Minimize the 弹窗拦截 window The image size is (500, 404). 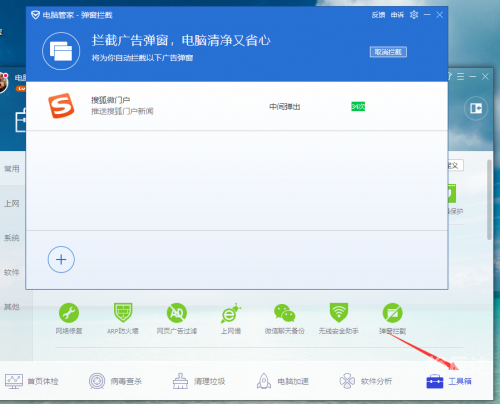pyautogui.click(x=427, y=15)
